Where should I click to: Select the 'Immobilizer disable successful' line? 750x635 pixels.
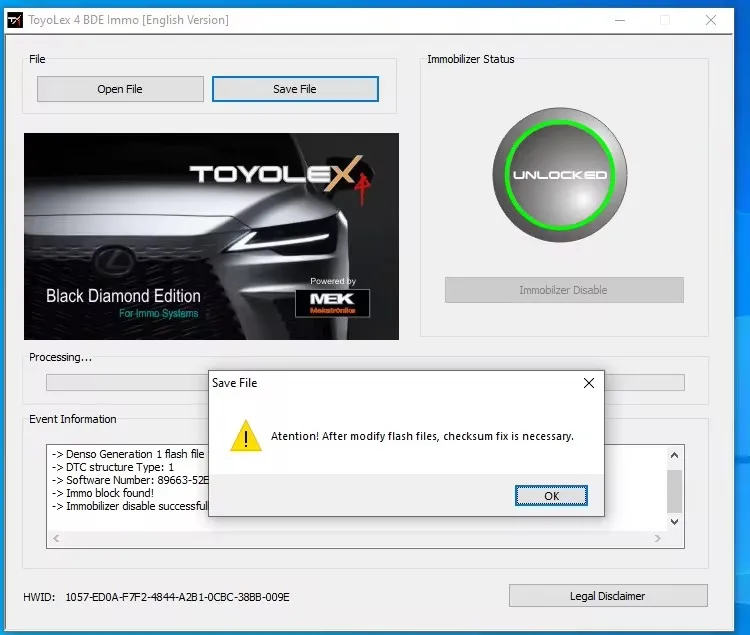click(130, 506)
